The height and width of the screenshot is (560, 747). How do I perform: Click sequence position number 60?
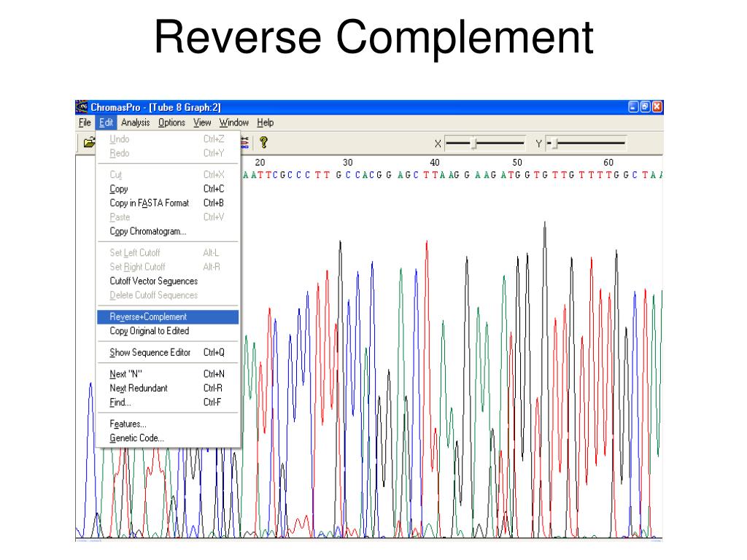click(x=608, y=163)
